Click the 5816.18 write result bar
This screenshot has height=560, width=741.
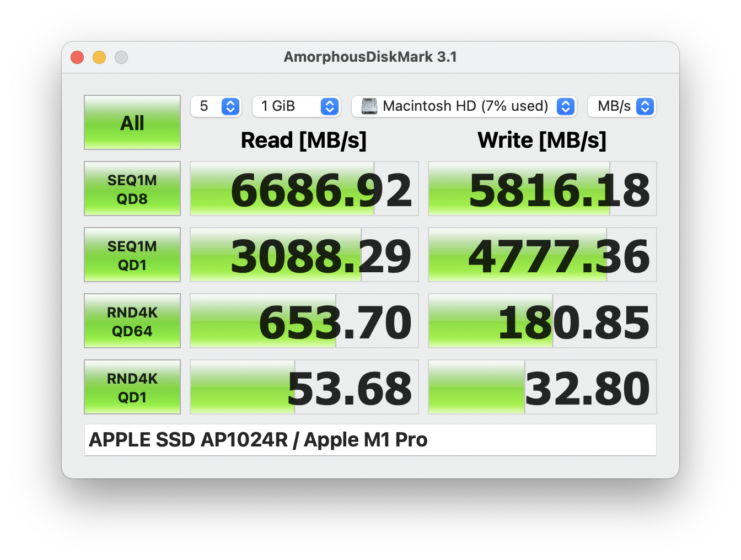tap(543, 189)
